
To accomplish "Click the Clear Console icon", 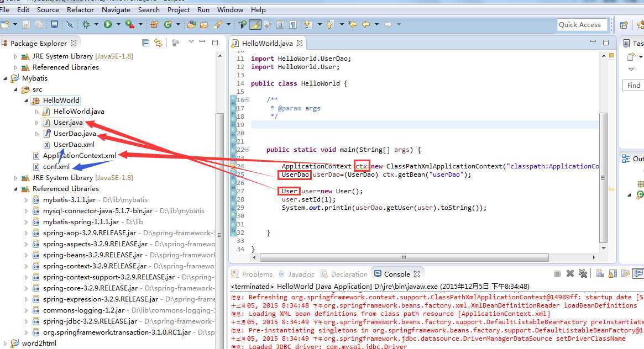I will coord(600,273).
